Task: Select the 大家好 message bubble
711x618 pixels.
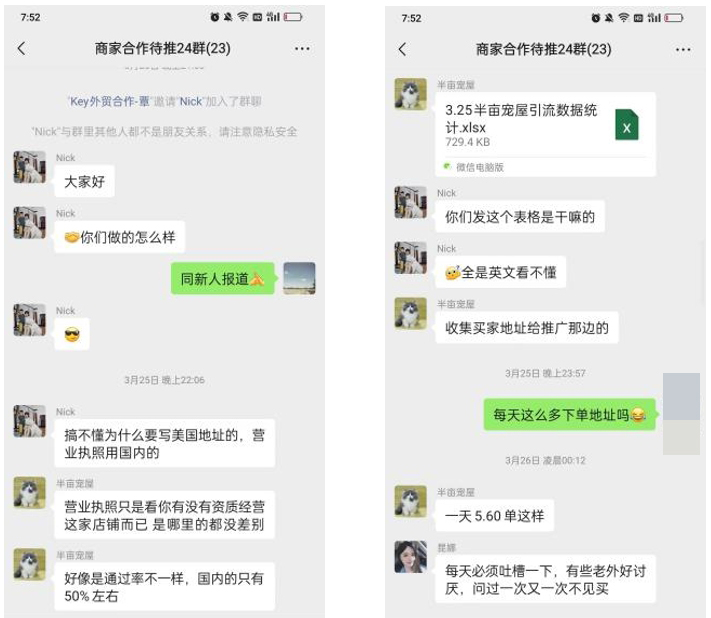Action: (x=84, y=181)
